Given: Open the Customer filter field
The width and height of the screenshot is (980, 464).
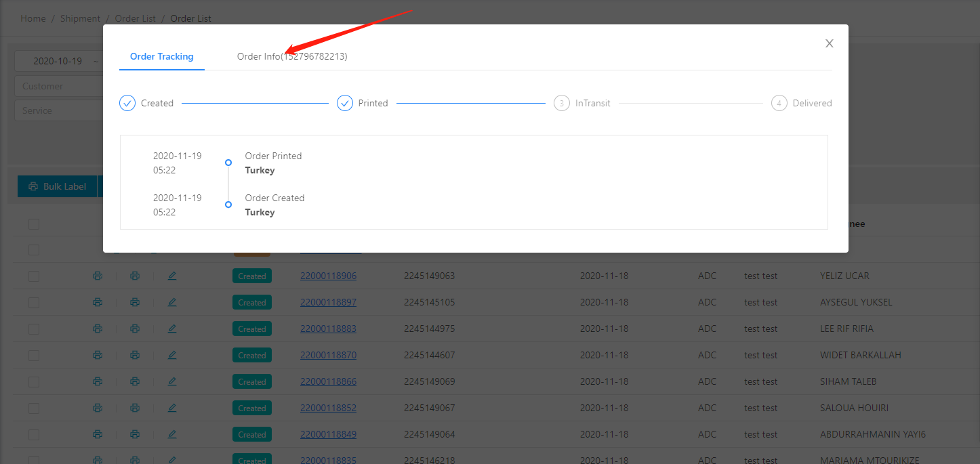Looking at the screenshot, I should coord(59,86).
